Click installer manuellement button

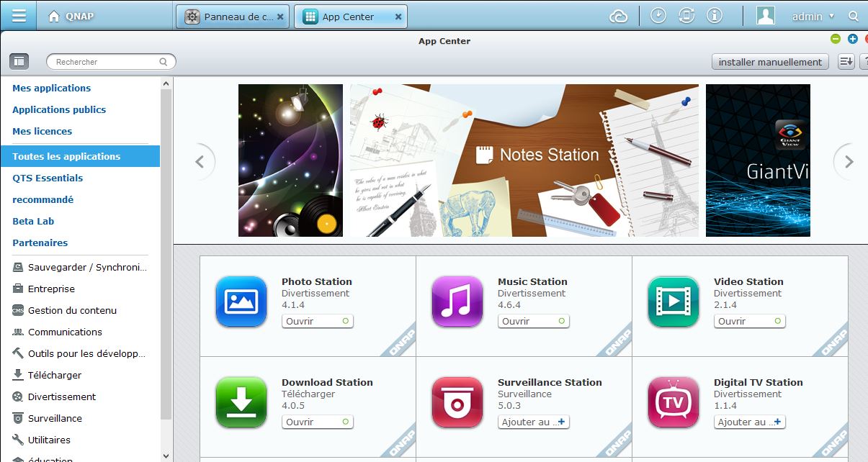(x=770, y=62)
